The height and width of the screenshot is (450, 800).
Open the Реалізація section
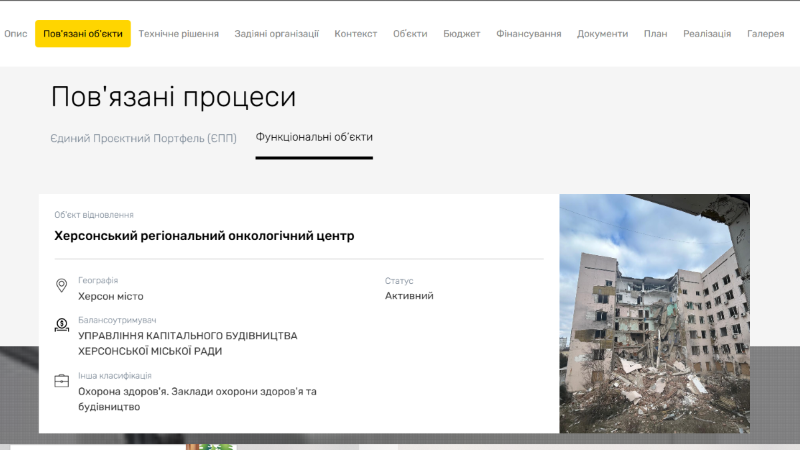click(x=707, y=34)
